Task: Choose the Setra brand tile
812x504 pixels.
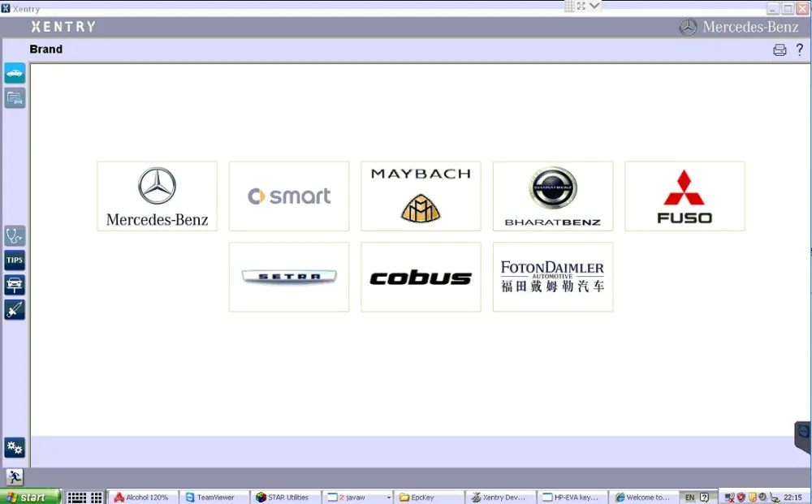Action: pyautogui.click(x=289, y=277)
